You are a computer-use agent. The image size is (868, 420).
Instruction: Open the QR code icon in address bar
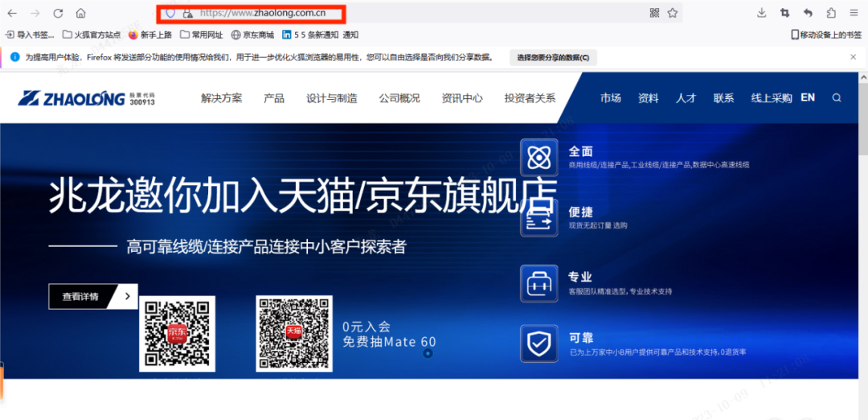tap(654, 13)
